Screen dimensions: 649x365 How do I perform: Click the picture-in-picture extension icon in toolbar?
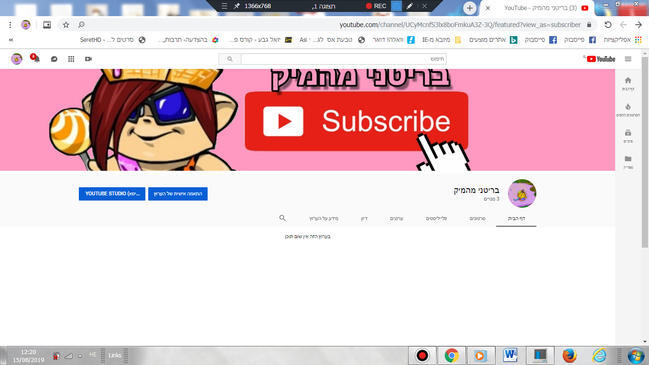(47, 25)
